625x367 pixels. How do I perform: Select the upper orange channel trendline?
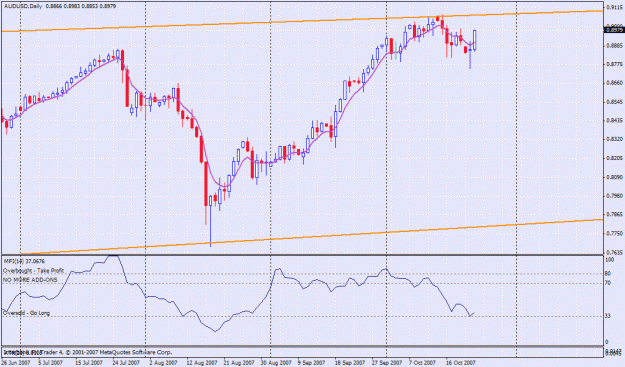click(x=302, y=22)
